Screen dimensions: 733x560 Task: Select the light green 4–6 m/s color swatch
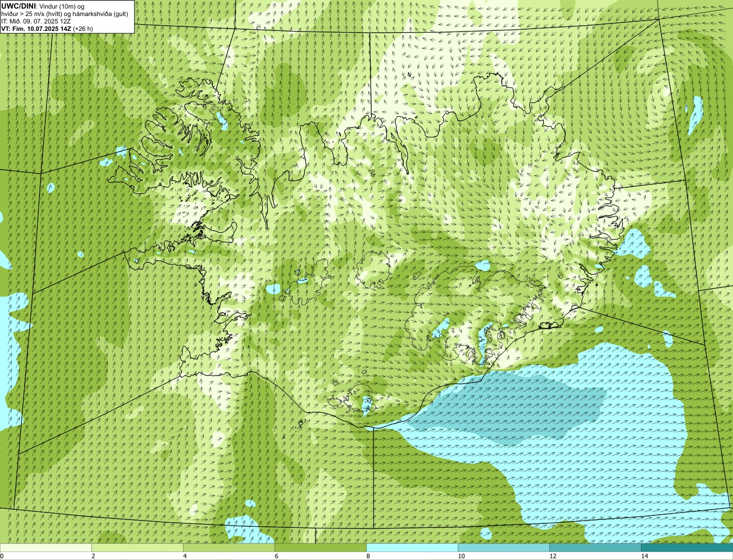click(x=229, y=547)
